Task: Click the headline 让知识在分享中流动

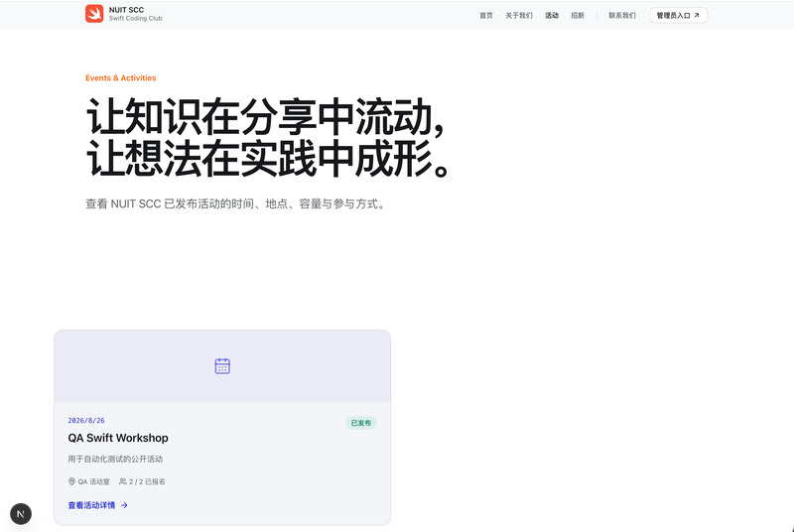Action: coord(265,118)
